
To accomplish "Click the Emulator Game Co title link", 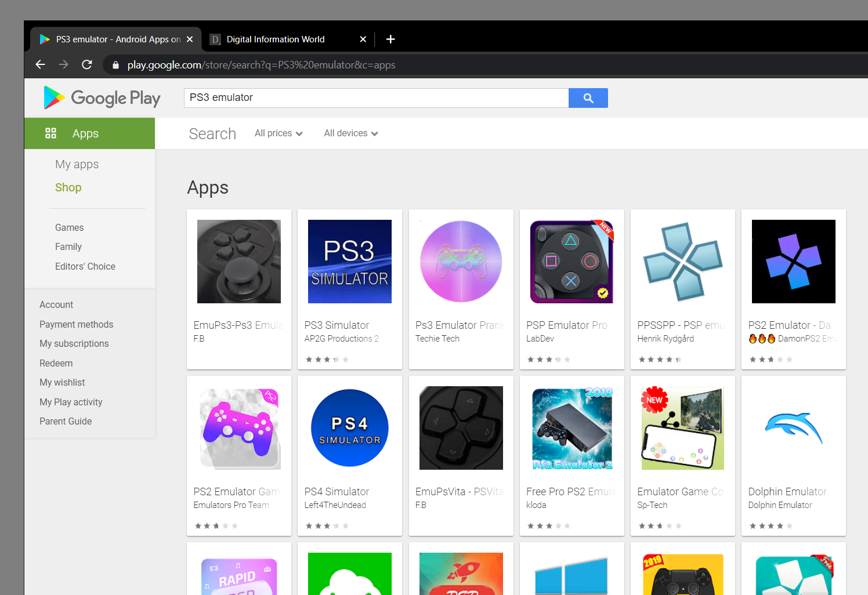I will click(681, 492).
